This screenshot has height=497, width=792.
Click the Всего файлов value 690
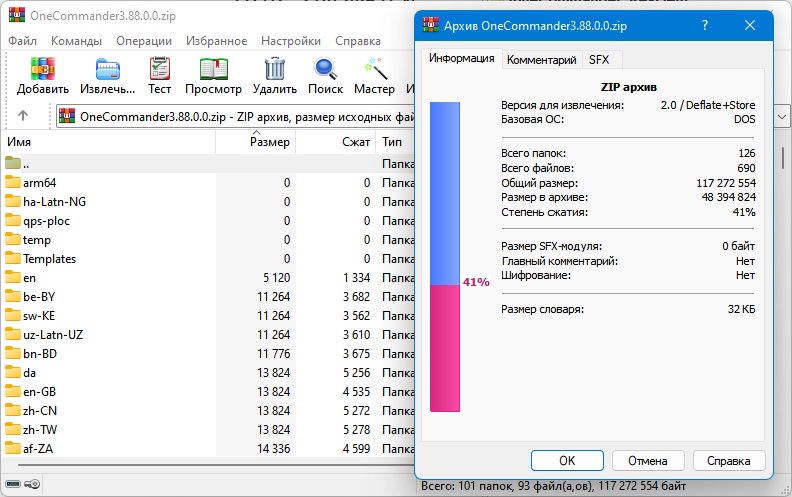point(746,168)
